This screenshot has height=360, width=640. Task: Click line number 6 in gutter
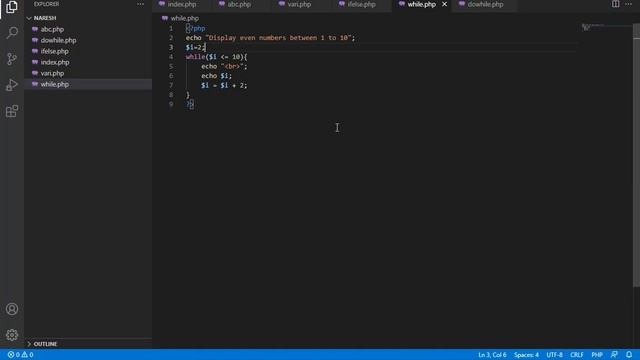click(x=171, y=76)
